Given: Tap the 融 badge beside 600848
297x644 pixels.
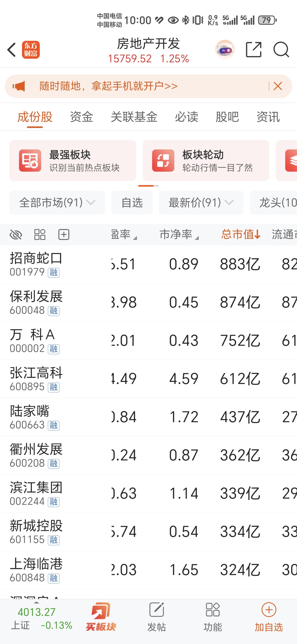Looking at the screenshot, I should [x=54, y=578].
